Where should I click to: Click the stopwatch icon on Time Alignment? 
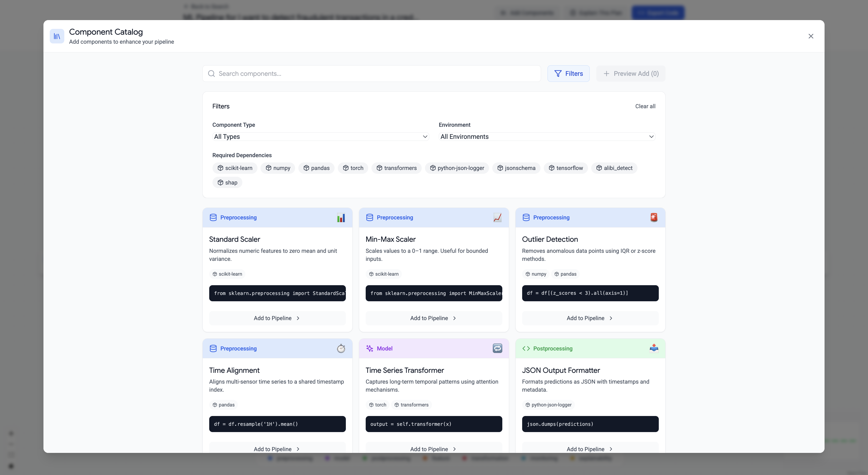pos(341,348)
